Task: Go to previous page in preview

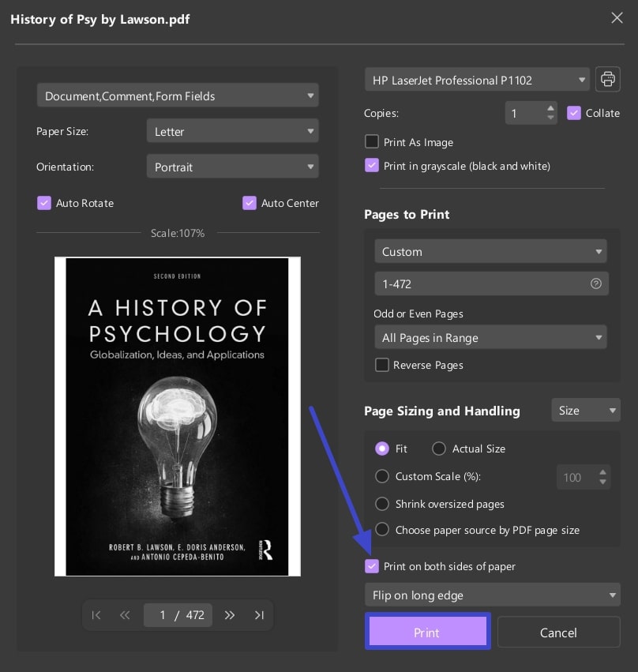Action: click(x=125, y=615)
